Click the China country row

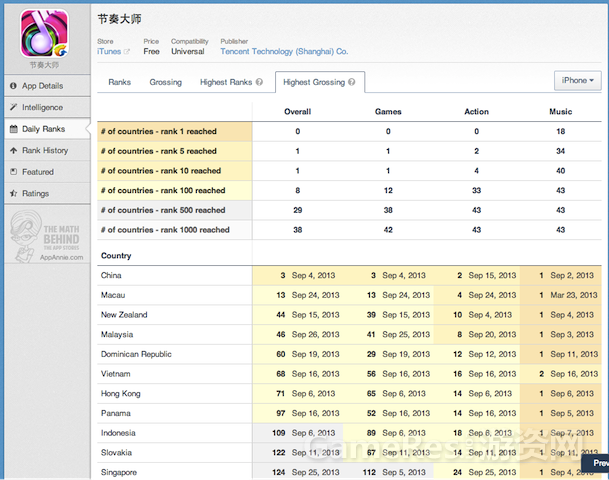[x=349, y=276]
